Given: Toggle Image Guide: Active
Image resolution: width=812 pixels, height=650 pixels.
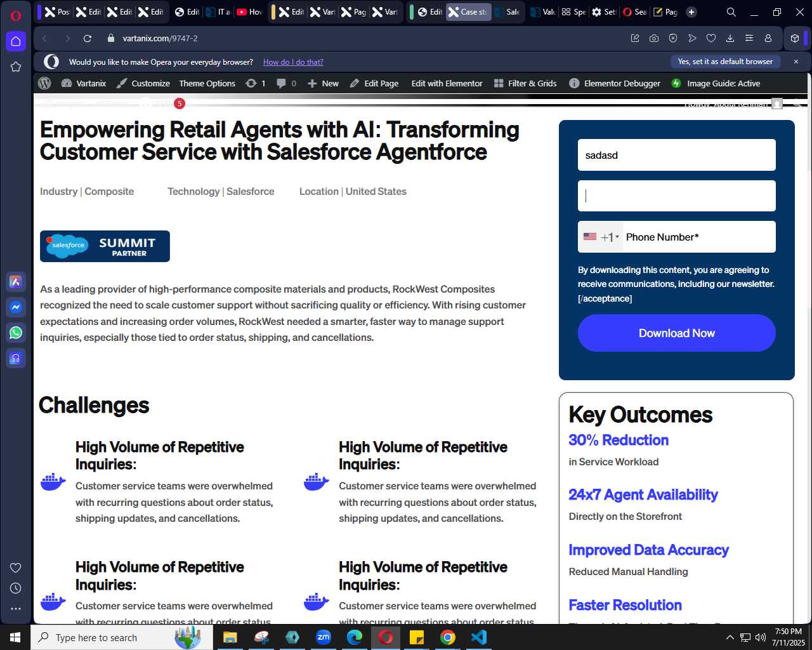Looking at the screenshot, I should tap(716, 83).
